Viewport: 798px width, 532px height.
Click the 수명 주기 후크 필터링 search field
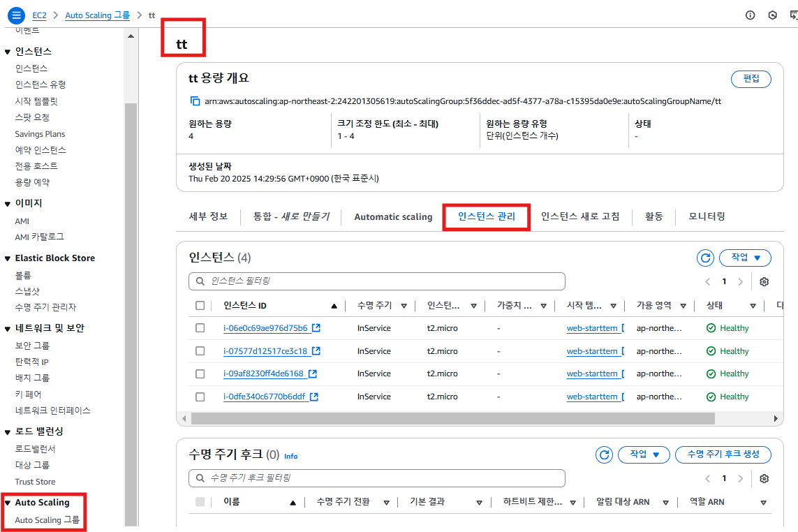(x=376, y=478)
